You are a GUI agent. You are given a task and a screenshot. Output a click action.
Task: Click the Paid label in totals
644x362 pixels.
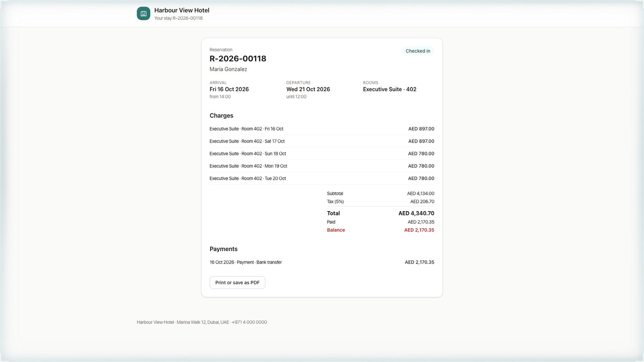pyautogui.click(x=331, y=222)
